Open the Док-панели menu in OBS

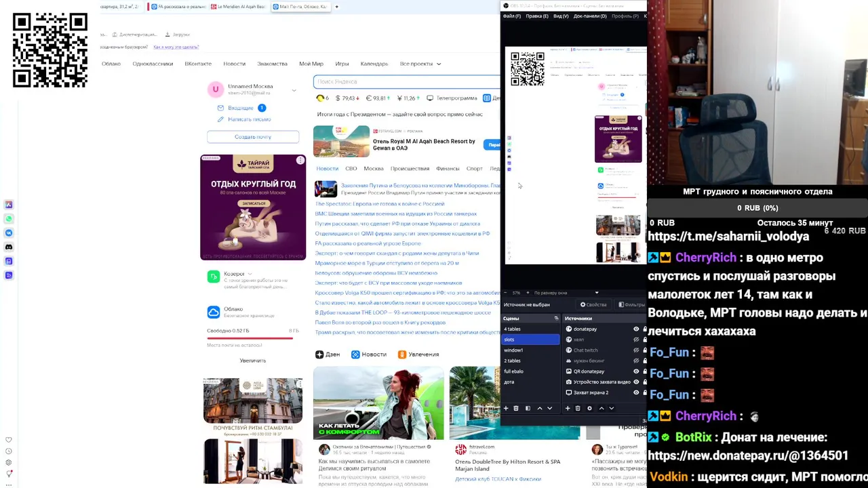click(x=590, y=16)
